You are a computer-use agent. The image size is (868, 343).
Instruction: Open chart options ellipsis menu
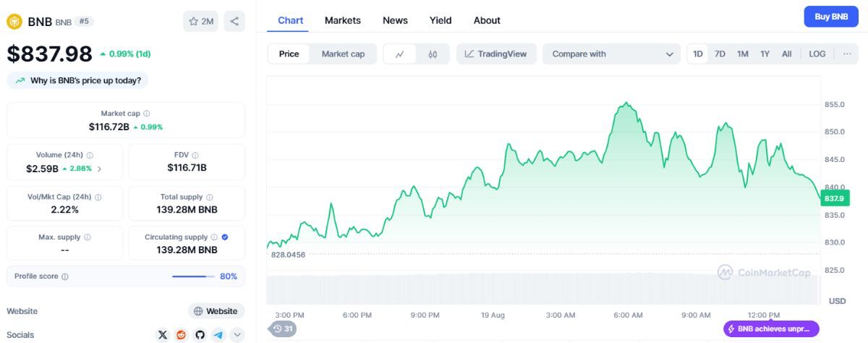pos(847,54)
